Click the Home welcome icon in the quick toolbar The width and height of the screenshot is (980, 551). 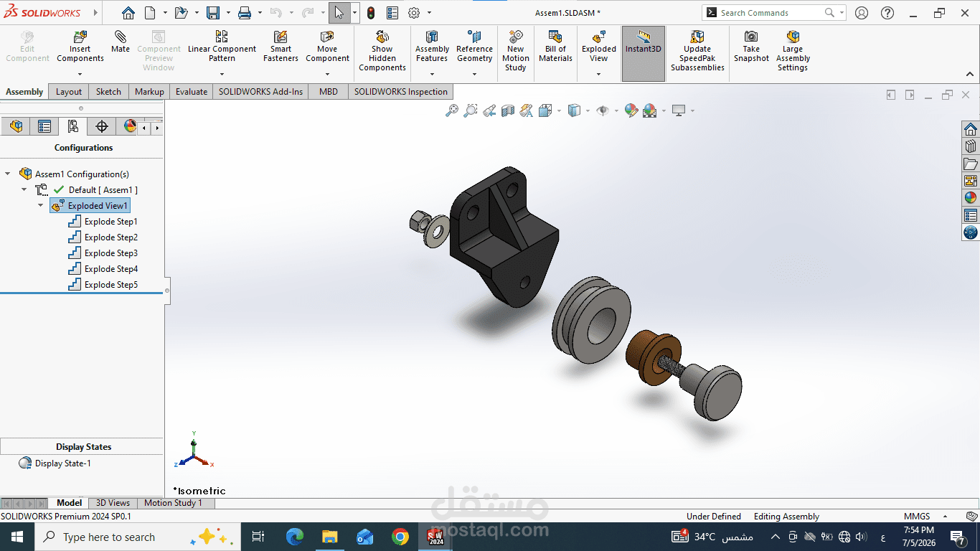tap(128, 13)
